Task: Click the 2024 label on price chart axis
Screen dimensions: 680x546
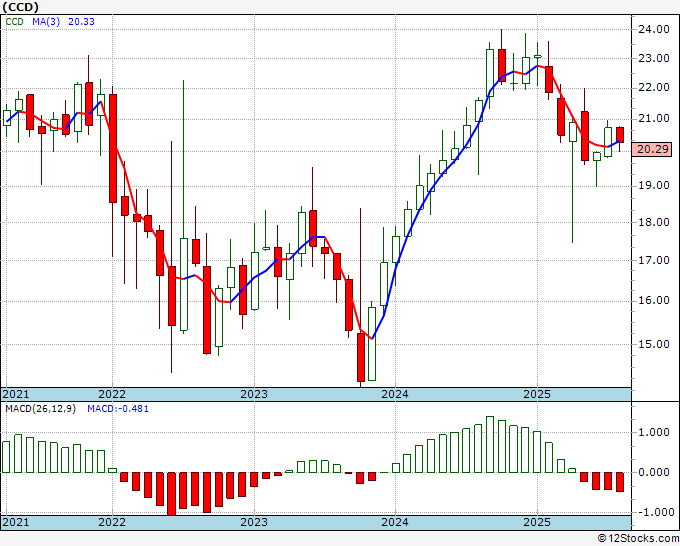Action: click(x=395, y=394)
